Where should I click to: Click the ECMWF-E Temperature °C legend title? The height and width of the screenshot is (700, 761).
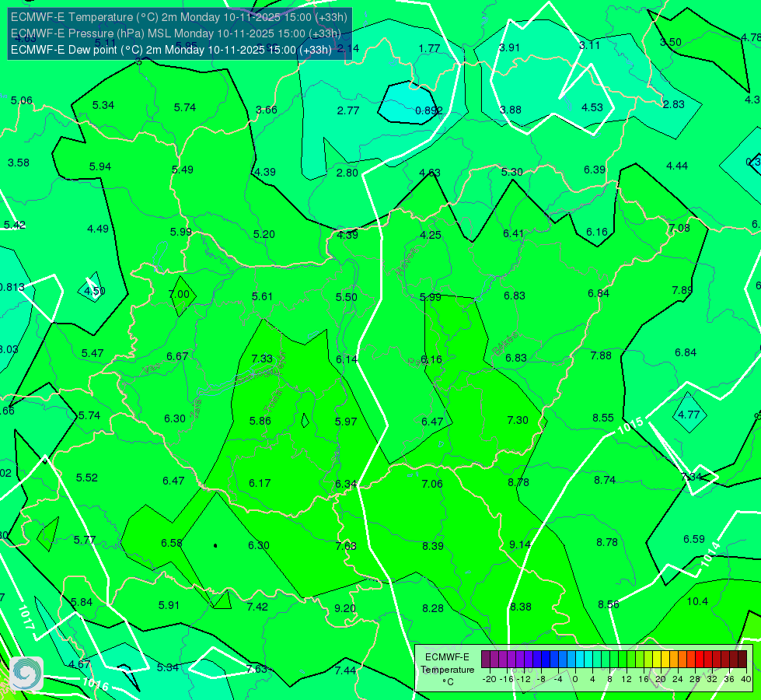click(448, 670)
